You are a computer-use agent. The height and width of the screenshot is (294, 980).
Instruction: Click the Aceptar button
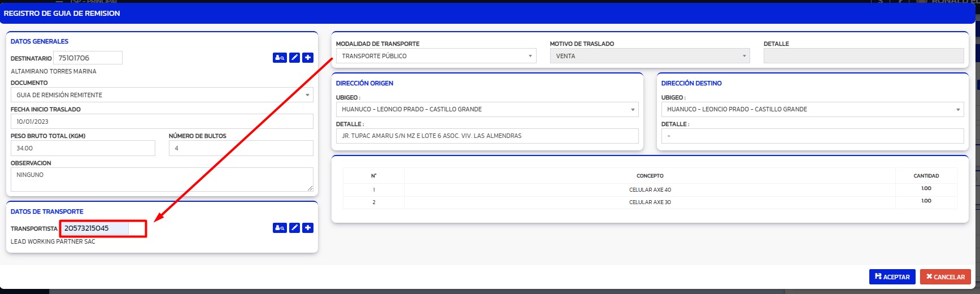point(892,276)
